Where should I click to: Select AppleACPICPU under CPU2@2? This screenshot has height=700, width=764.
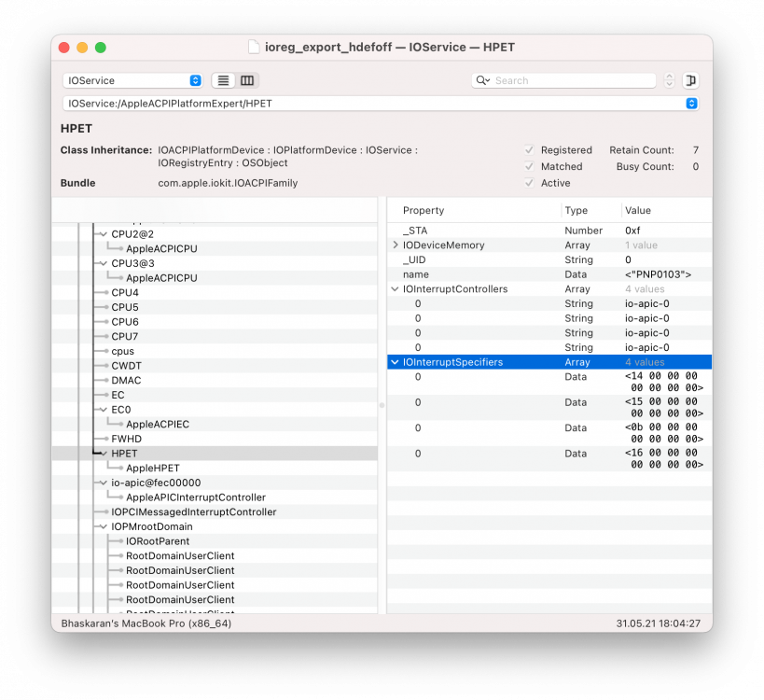pos(161,249)
